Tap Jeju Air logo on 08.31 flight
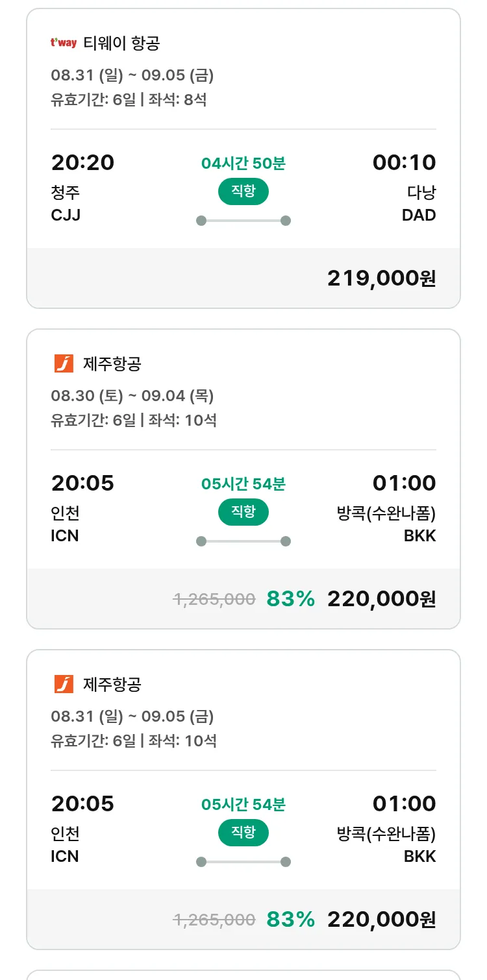Viewport: 487px width, 980px height. (64, 684)
